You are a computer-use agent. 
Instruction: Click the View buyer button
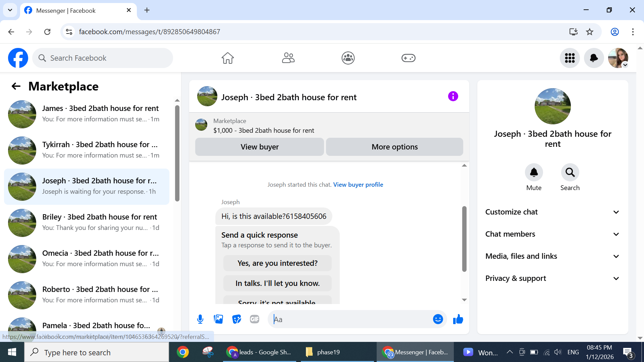pyautogui.click(x=259, y=147)
